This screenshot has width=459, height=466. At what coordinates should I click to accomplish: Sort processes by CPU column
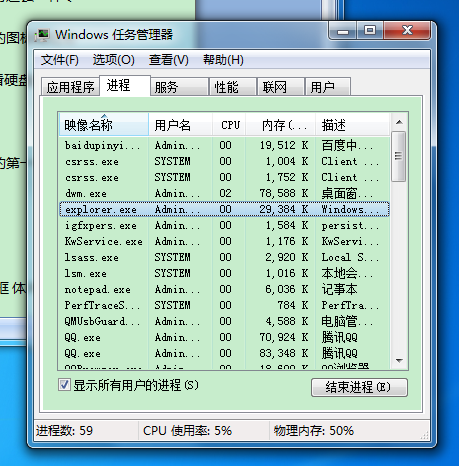(229, 125)
